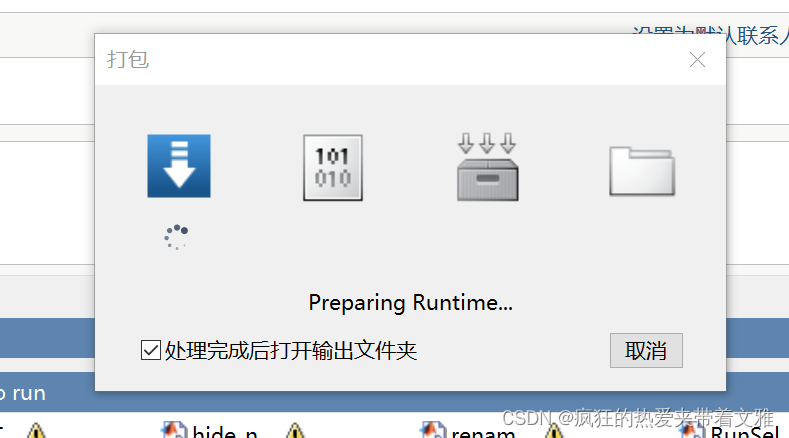This screenshot has height=438, width=789.
Task: Click the Preparing Runtime... status text
Action: coord(411,303)
